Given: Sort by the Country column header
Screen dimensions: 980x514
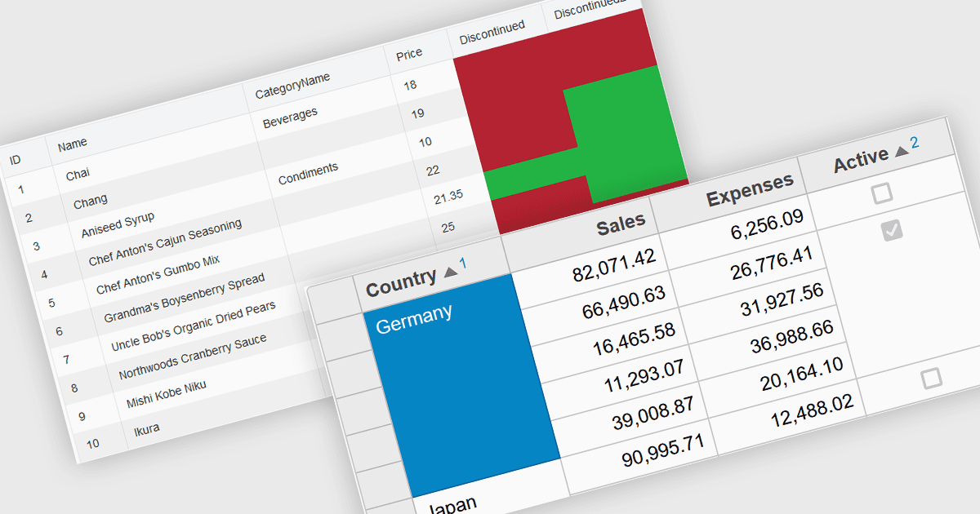Looking at the screenshot, I should pyautogui.click(x=401, y=282).
